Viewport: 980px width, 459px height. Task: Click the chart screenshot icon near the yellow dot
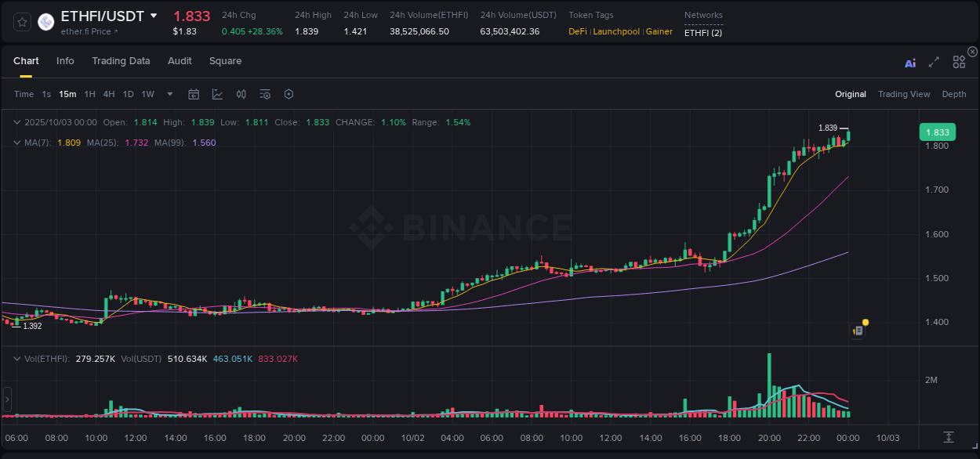tap(857, 330)
